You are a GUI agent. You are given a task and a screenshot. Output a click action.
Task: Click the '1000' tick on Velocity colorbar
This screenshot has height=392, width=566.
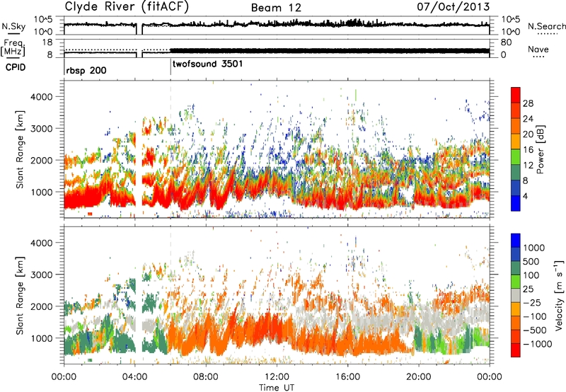coord(533,248)
